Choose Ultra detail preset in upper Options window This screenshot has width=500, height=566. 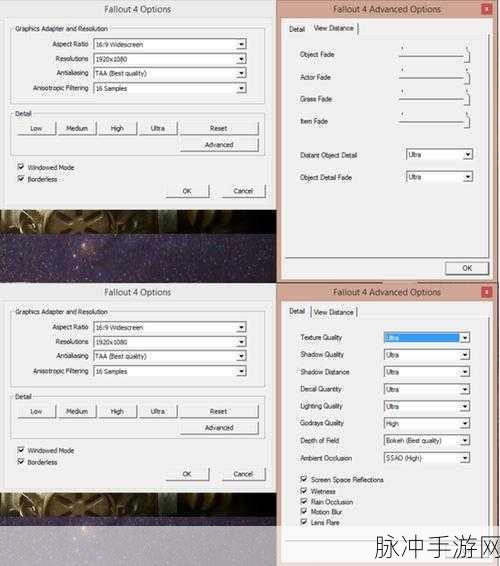click(x=158, y=129)
